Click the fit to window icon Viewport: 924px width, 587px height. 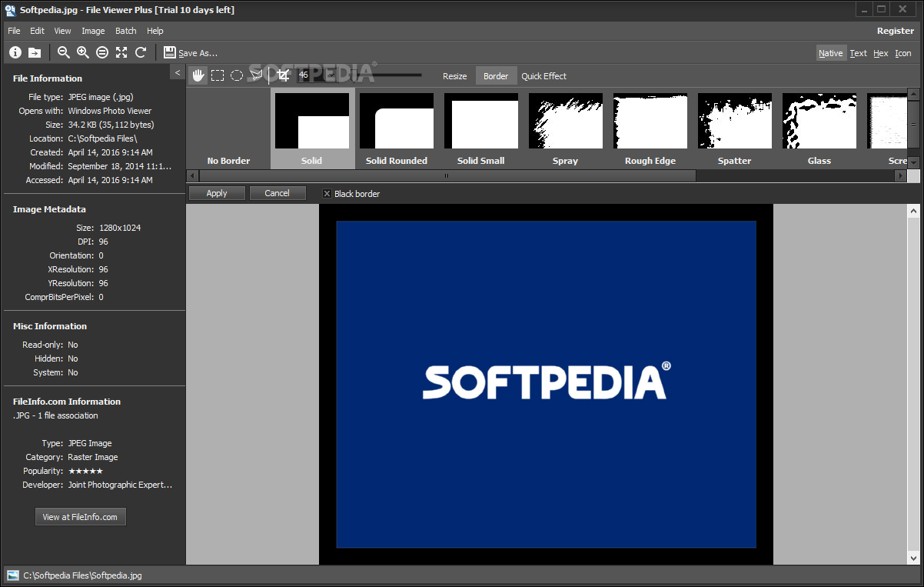(x=121, y=52)
